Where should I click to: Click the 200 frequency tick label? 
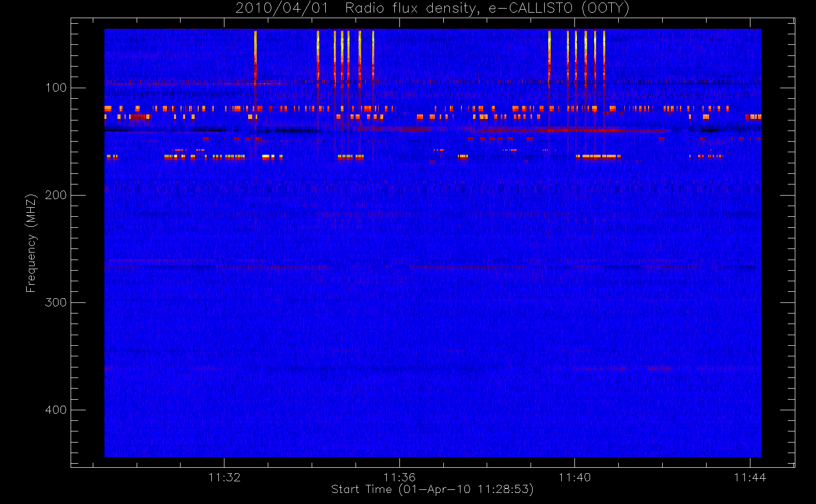(55, 195)
